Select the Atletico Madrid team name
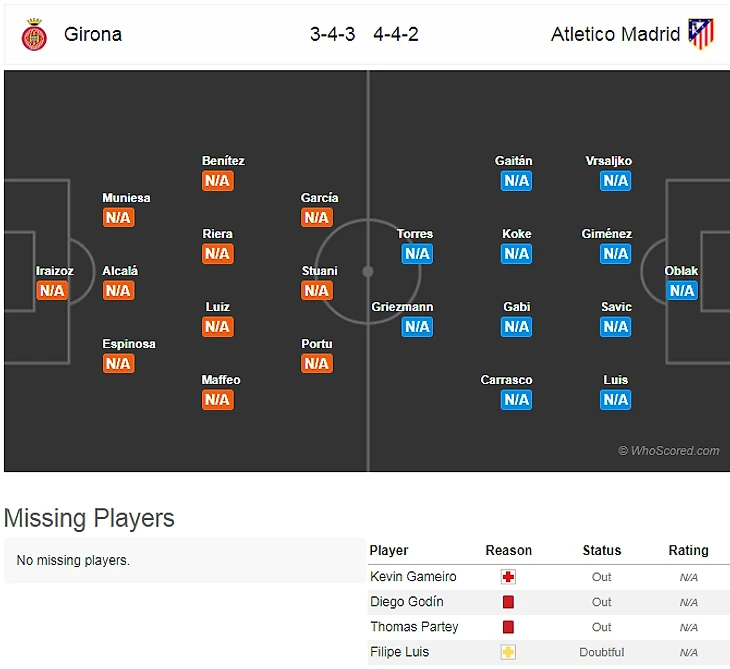730x669 pixels. pyautogui.click(x=615, y=34)
